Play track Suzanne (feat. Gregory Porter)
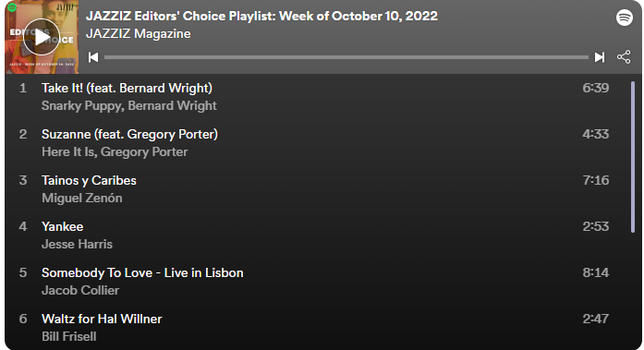This screenshot has width=644, height=350. click(x=314, y=143)
